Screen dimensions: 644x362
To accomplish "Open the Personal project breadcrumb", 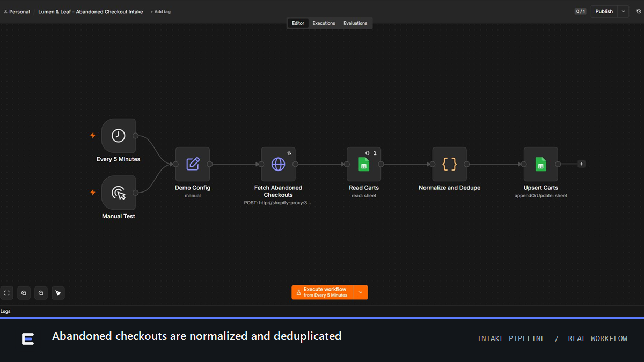I will (17, 12).
